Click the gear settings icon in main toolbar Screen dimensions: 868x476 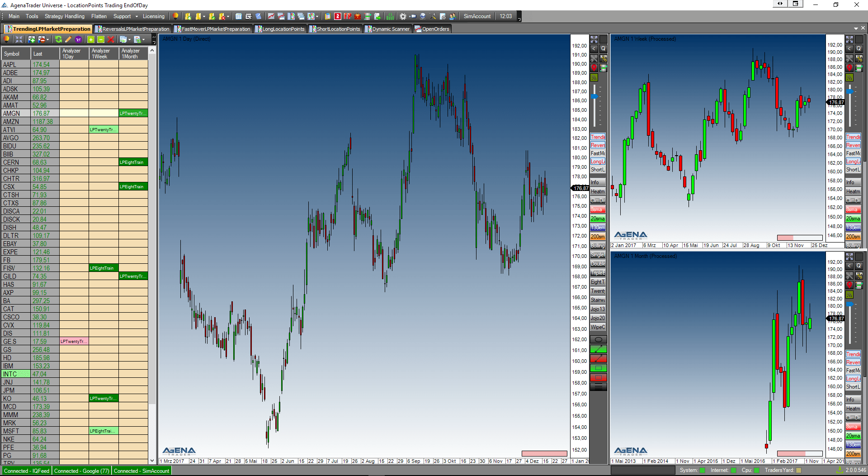pos(403,16)
